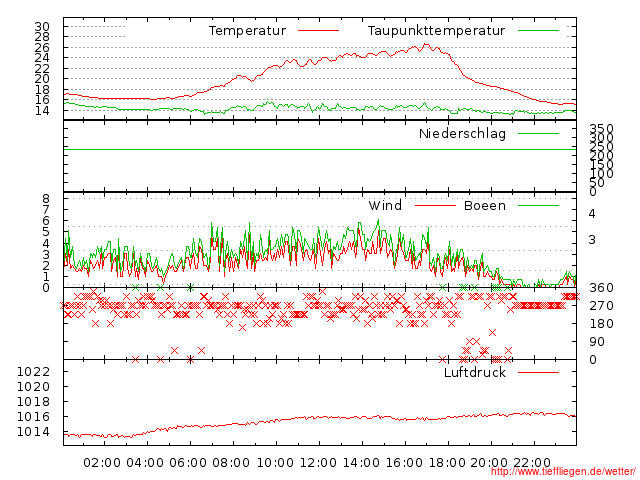Click the 14:00 time axis label
Screen dimensions: 640x480
coord(361,463)
